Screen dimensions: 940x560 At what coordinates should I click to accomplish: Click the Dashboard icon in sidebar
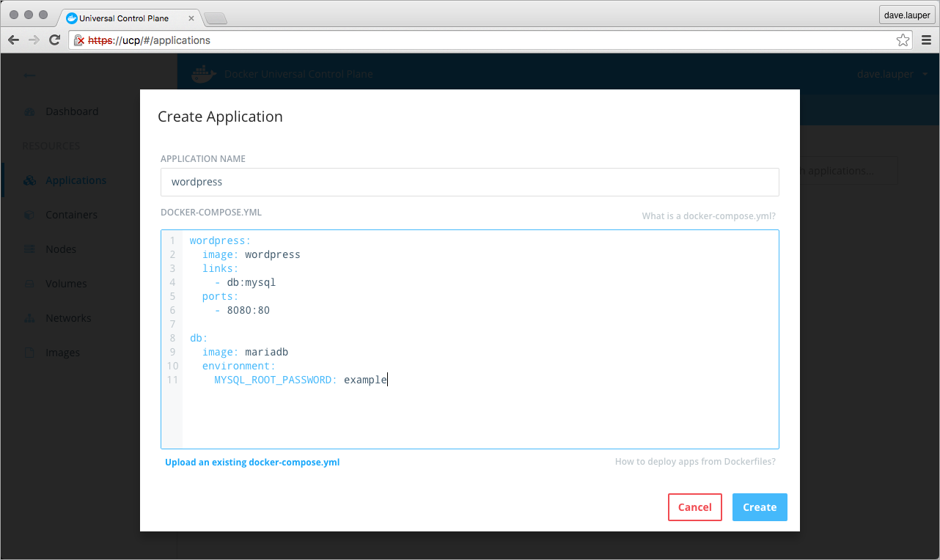pyautogui.click(x=29, y=112)
